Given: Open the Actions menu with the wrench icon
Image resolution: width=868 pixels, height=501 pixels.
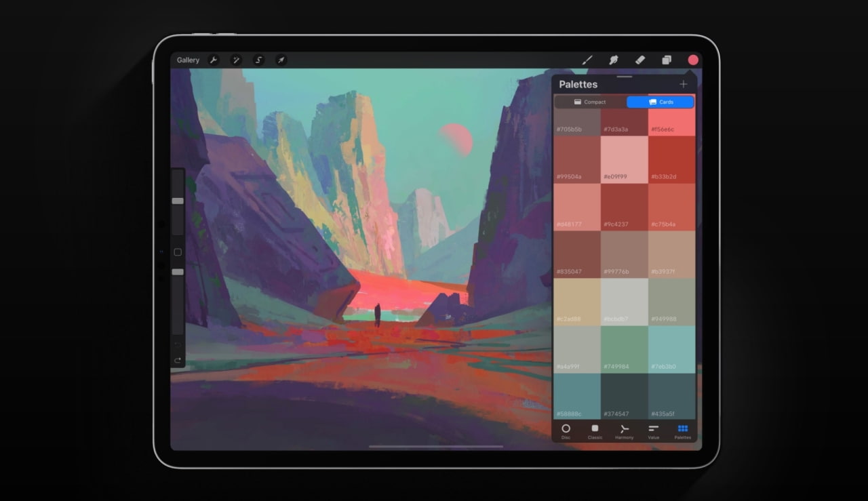Looking at the screenshot, I should [213, 60].
